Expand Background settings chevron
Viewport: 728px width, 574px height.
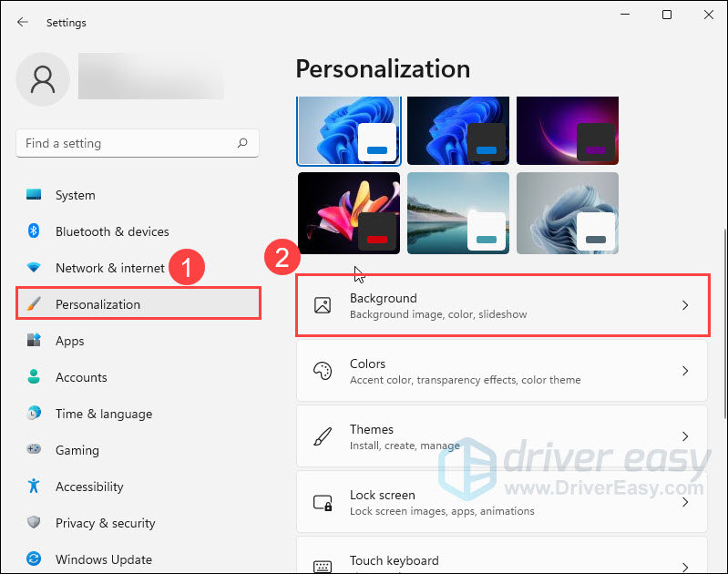click(685, 305)
